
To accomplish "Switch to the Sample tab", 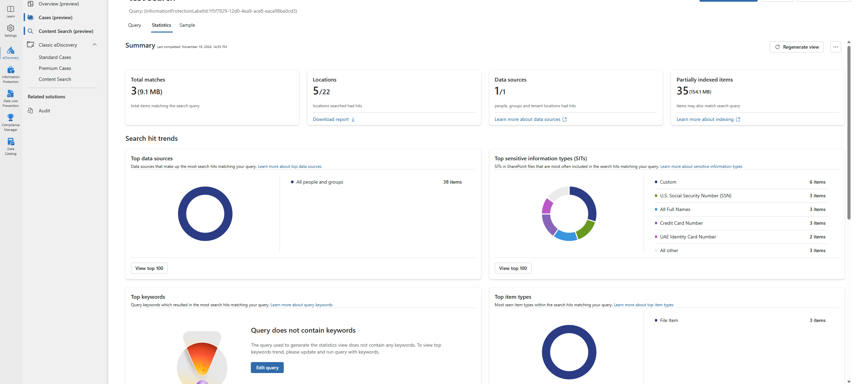I will 187,25.
